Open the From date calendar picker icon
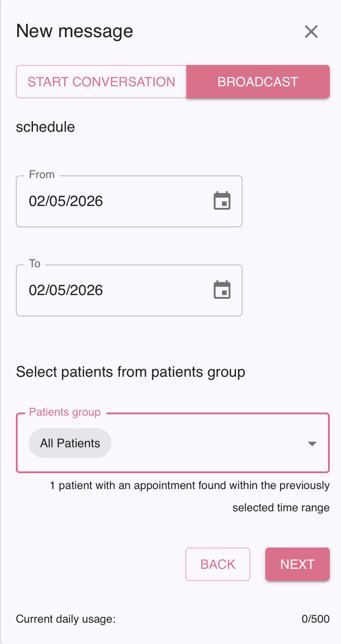The height and width of the screenshot is (644, 341). tap(222, 201)
